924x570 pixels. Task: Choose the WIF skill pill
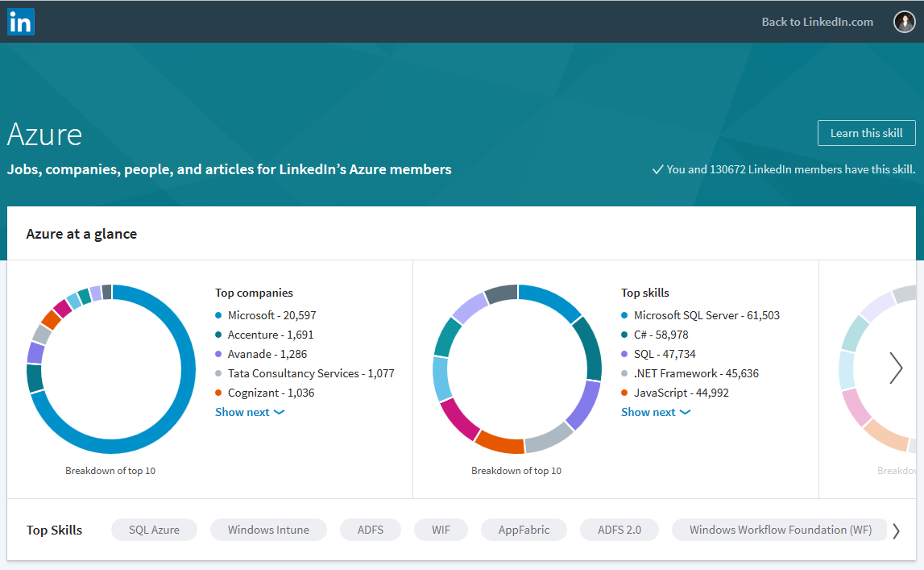click(x=441, y=530)
